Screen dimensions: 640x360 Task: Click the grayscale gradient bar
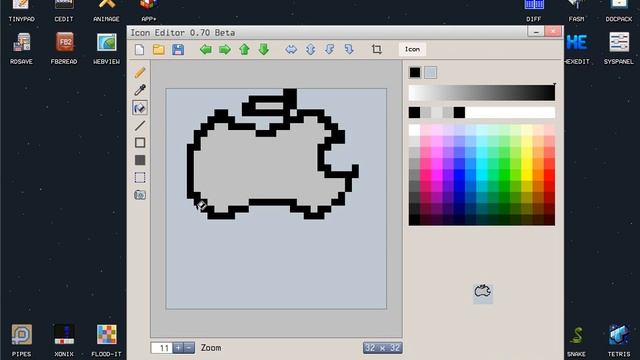[x=482, y=93]
